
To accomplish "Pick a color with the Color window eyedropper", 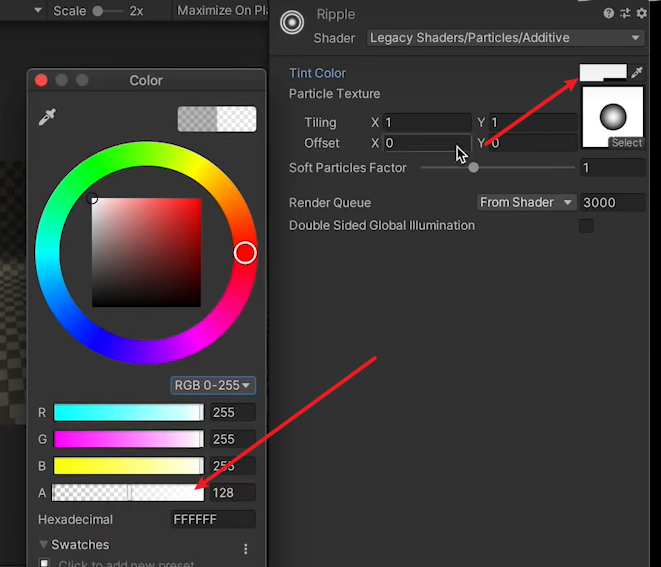I will (47, 117).
